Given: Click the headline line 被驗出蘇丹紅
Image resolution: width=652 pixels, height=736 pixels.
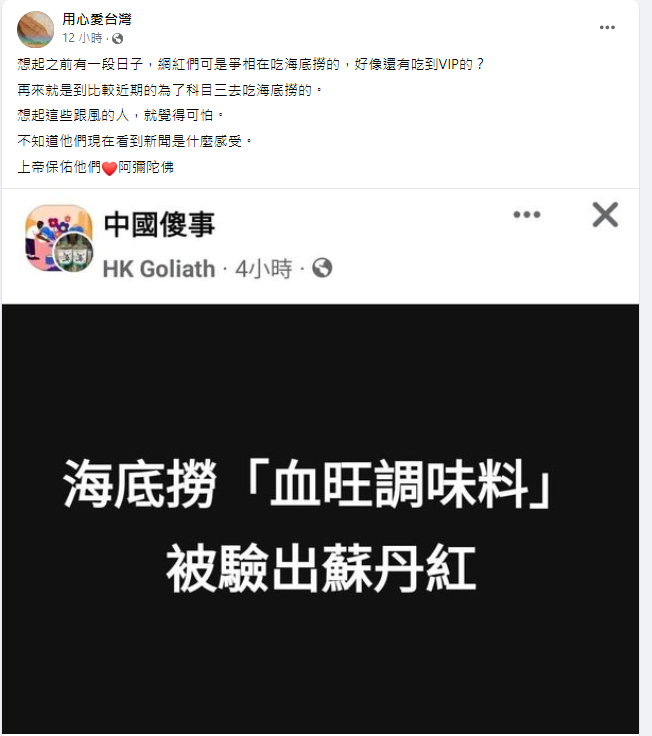Looking at the screenshot, I should pyautogui.click(x=322, y=568).
